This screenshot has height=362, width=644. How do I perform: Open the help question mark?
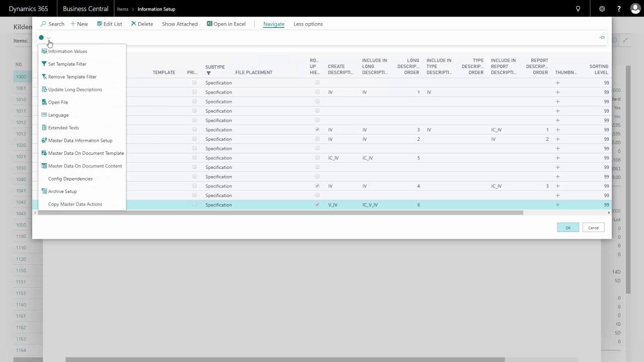click(619, 9)
